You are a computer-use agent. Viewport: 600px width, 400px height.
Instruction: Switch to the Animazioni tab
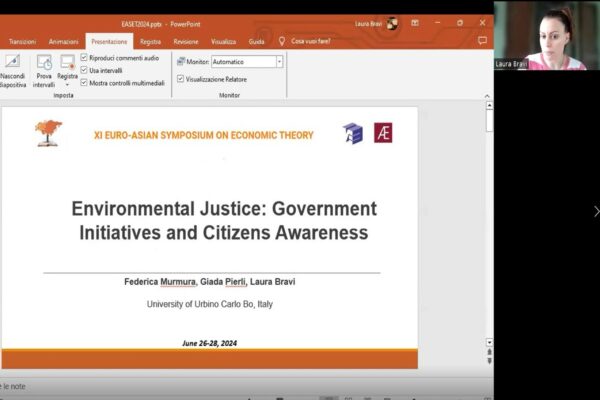pyautogui.click(x=63, y=41)
